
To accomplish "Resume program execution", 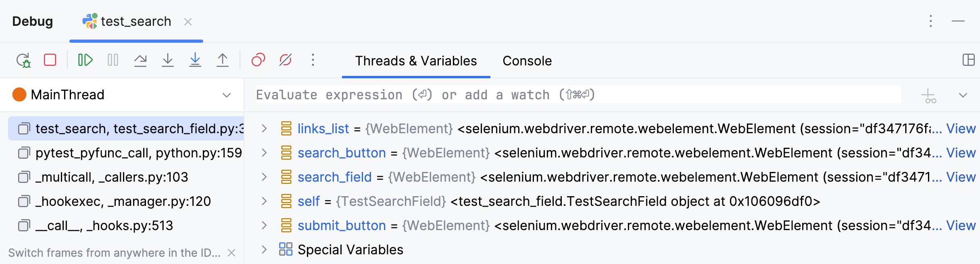I will [84, 60].
